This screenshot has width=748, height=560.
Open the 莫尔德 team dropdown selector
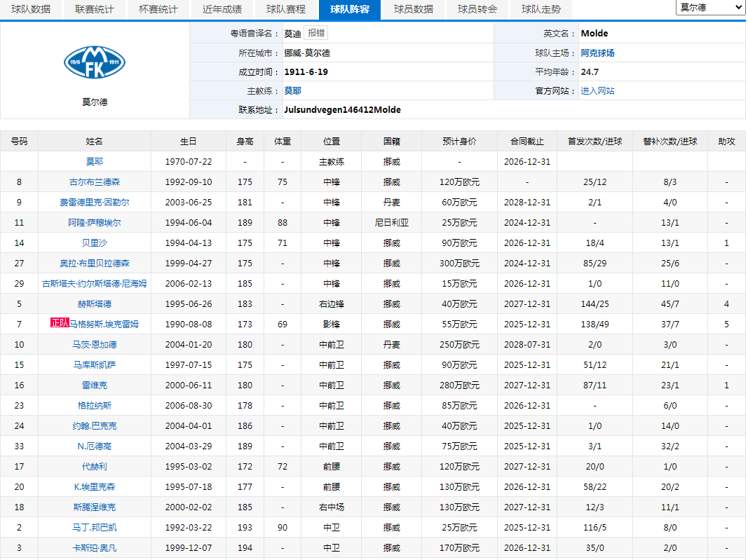coord(710,7)
